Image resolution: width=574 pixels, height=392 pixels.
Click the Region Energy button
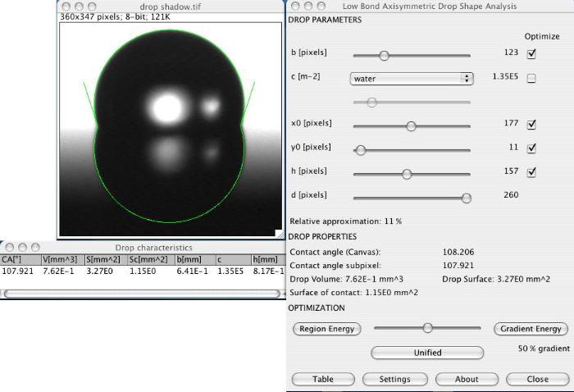[x=325, y=329]
